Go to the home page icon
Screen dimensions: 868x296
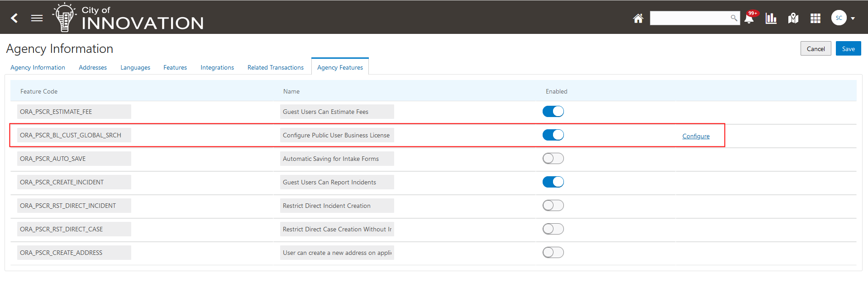[638, 18]
